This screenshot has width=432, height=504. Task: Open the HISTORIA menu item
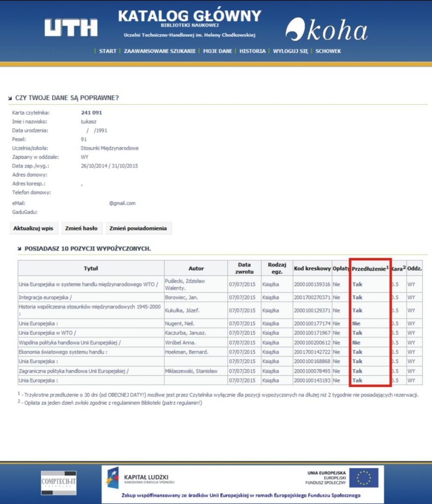[253, 51]
